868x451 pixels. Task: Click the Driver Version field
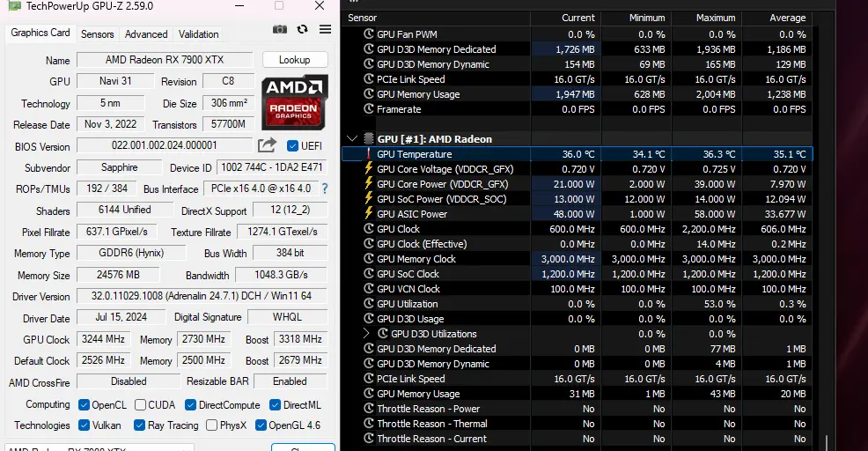(202, 296)
